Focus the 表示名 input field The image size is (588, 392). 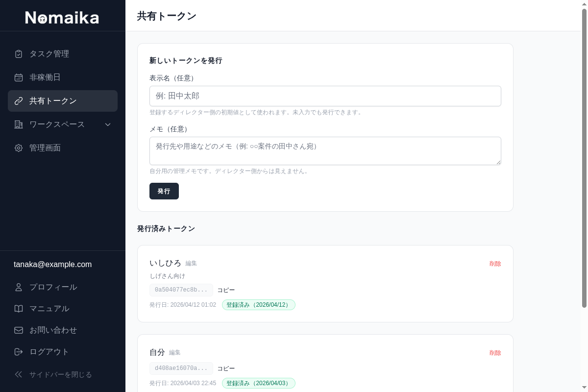click(x=325, y=96)
